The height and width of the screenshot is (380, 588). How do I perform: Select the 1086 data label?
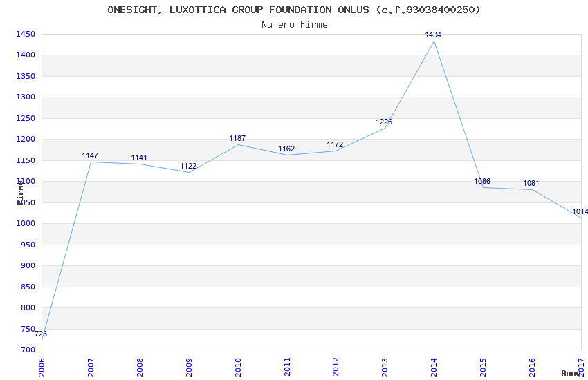coord(482,181)
